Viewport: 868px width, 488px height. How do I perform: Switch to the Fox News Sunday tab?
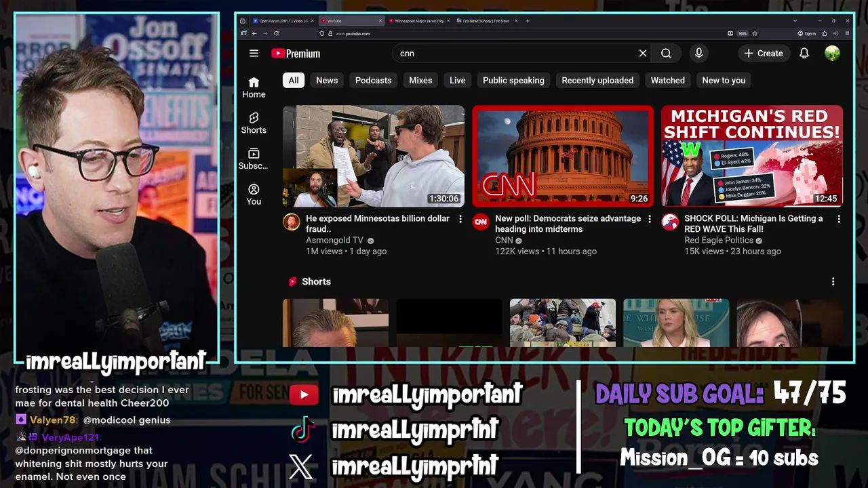coord(486,21)
